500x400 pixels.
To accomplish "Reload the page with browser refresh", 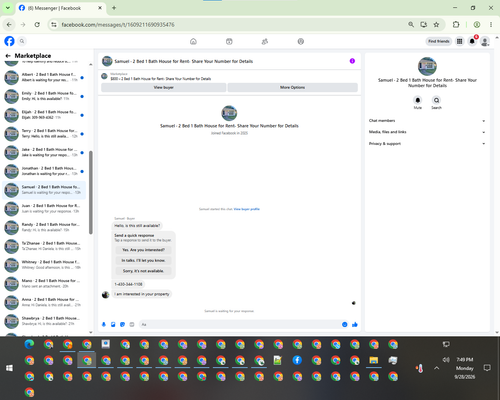I will click(x=37, y=25).
